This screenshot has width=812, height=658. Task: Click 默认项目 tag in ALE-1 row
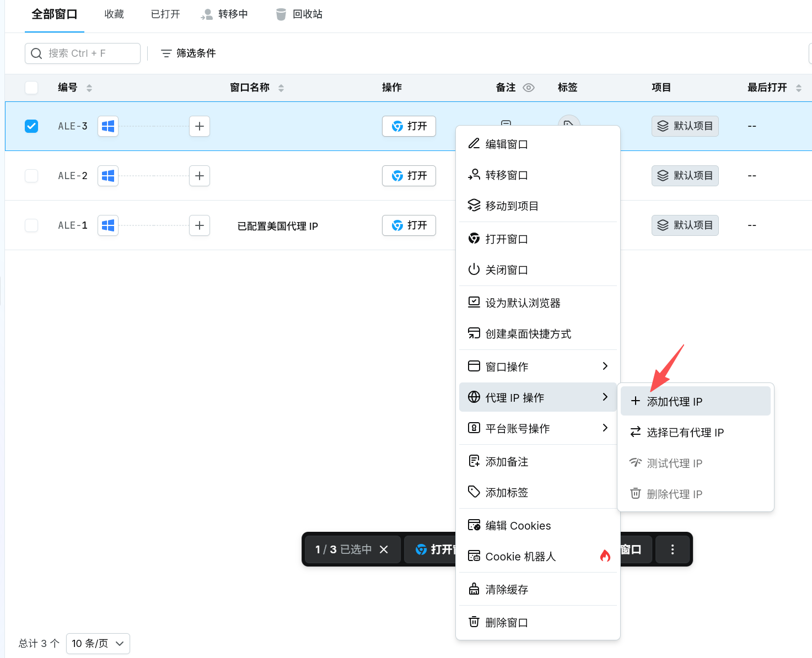tap(685, 225)
